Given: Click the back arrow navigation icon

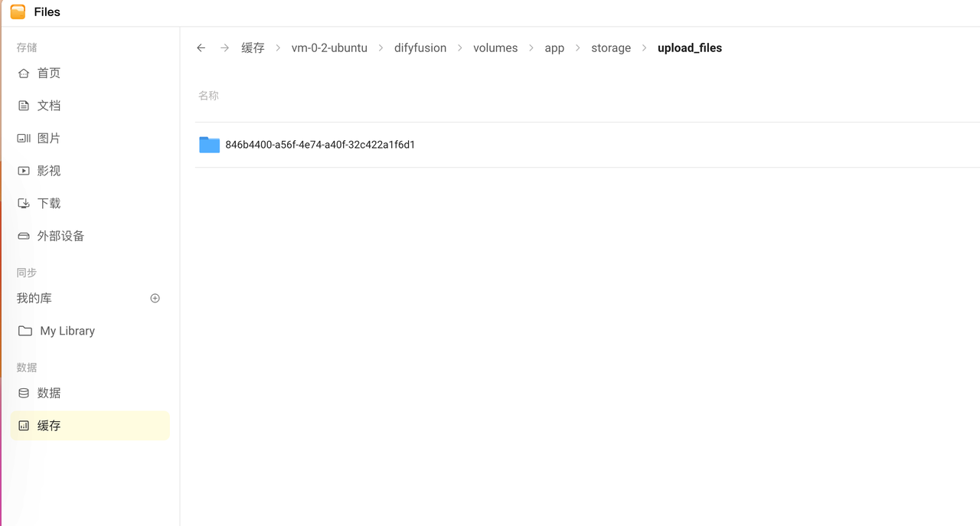Looking at the screenshot, I should click(201, 47).
